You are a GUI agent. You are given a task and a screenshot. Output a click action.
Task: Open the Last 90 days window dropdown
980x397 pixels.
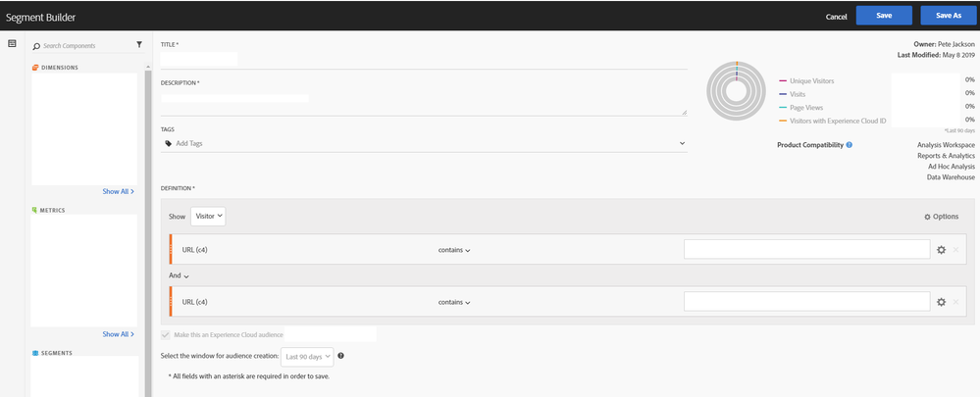tap(307, 356)
